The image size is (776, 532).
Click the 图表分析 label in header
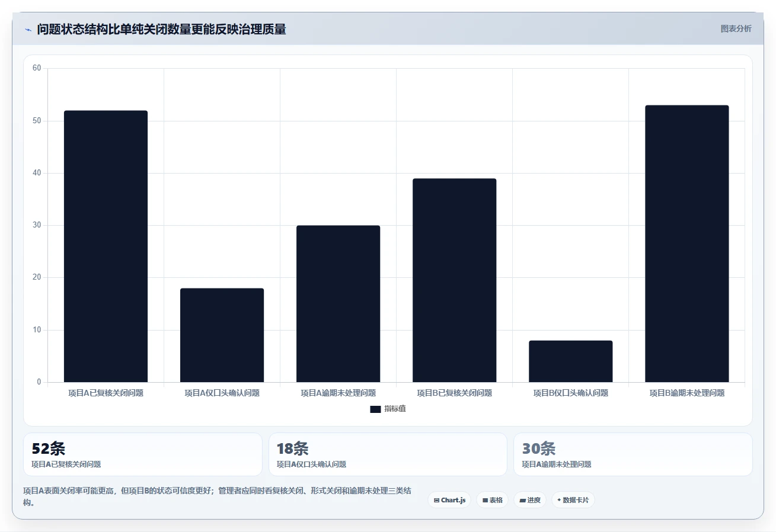point(736,29)
